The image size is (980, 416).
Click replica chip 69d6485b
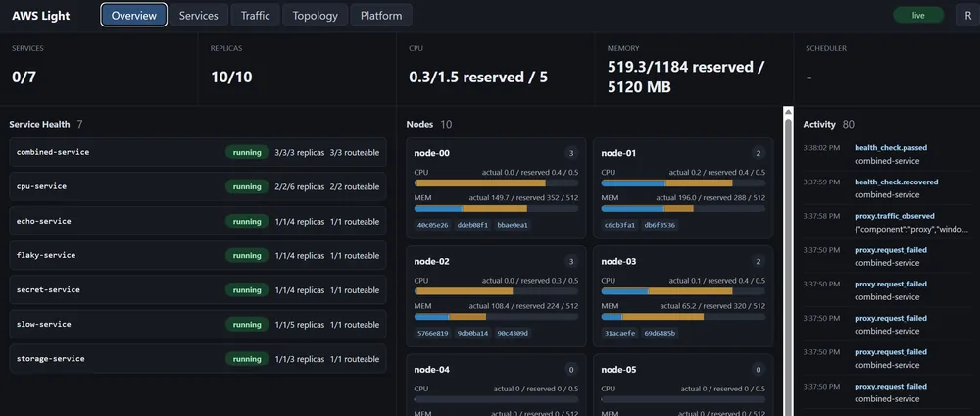pyautogui.click(x=660, y=333)
